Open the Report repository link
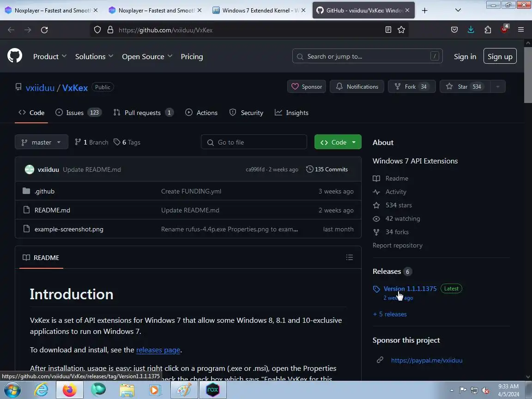 point(397,245)
